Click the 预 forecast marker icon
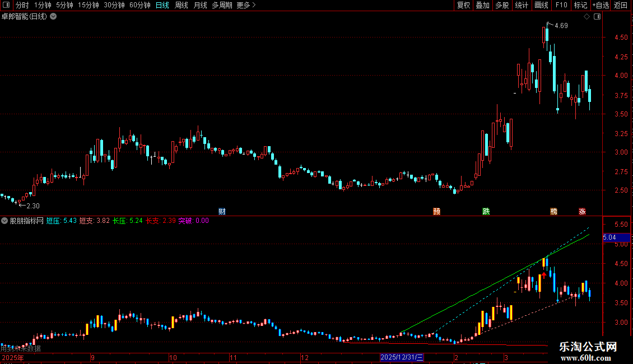The height and width of the screenshot is (364, 633). (x=436, y=212)
